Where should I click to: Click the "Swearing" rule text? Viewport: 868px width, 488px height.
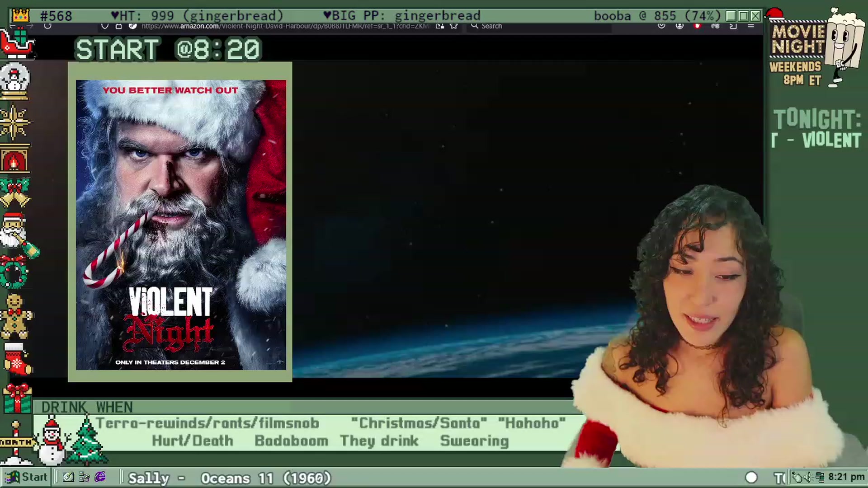(475, 441)
